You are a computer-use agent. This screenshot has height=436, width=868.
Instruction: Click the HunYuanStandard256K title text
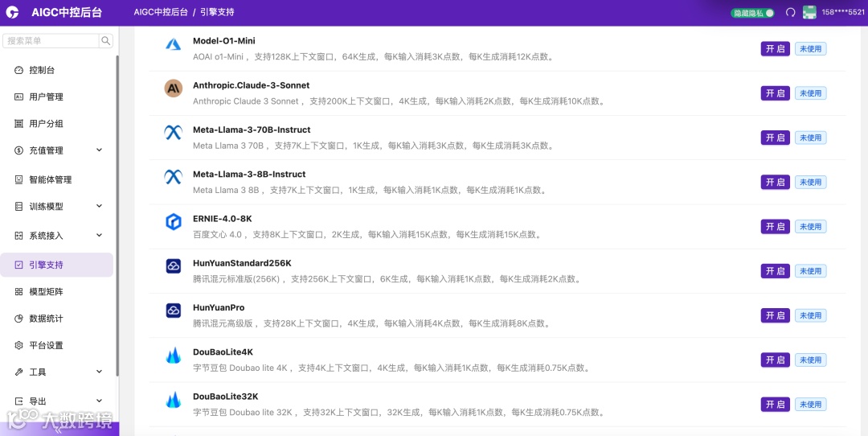242,263
